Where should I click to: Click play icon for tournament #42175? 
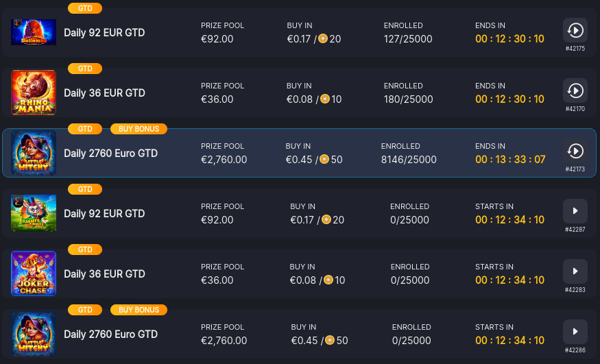click(x=575, y=30)
